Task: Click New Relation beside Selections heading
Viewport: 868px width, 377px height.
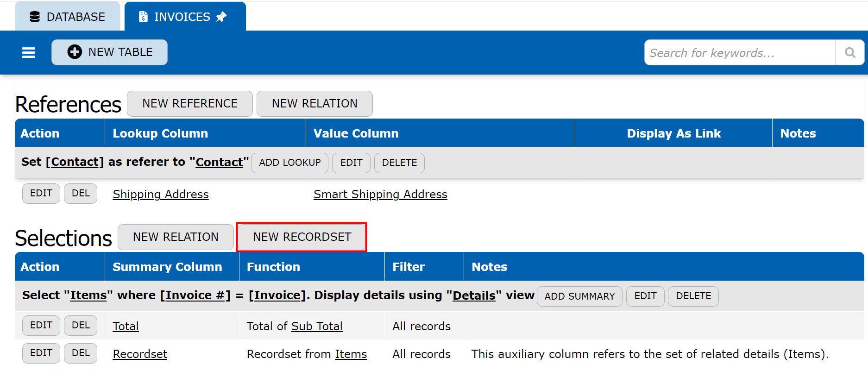Action: point(176,237)
